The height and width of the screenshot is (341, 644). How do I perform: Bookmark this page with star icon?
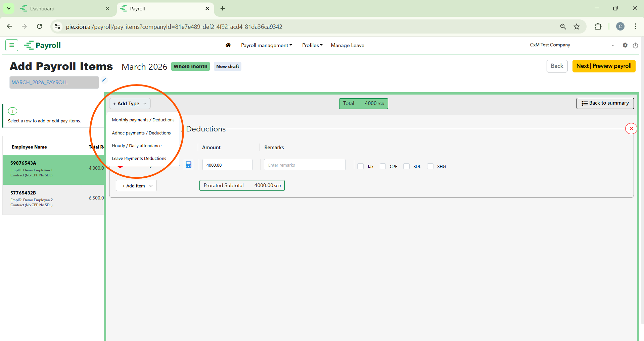coord(577,27)
